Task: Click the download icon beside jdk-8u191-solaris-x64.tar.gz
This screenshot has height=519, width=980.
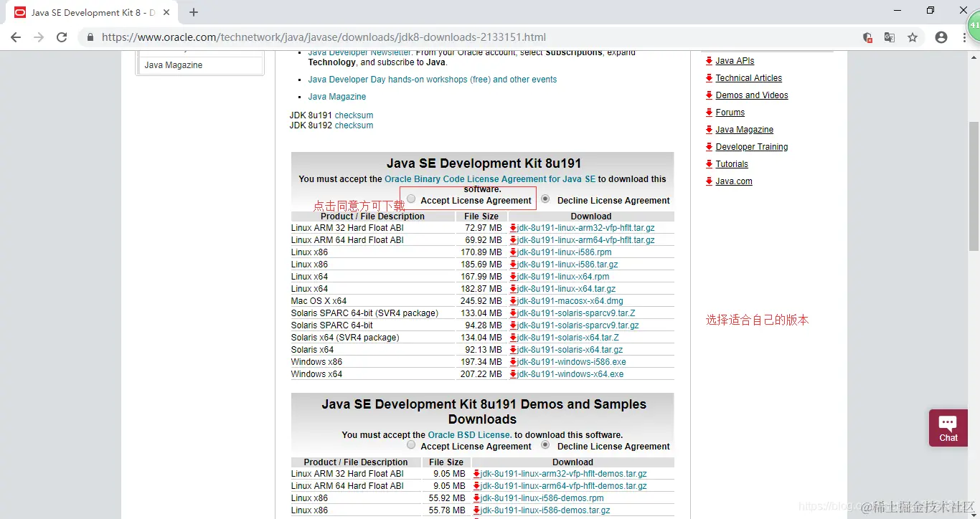Action: coord(514,350)
